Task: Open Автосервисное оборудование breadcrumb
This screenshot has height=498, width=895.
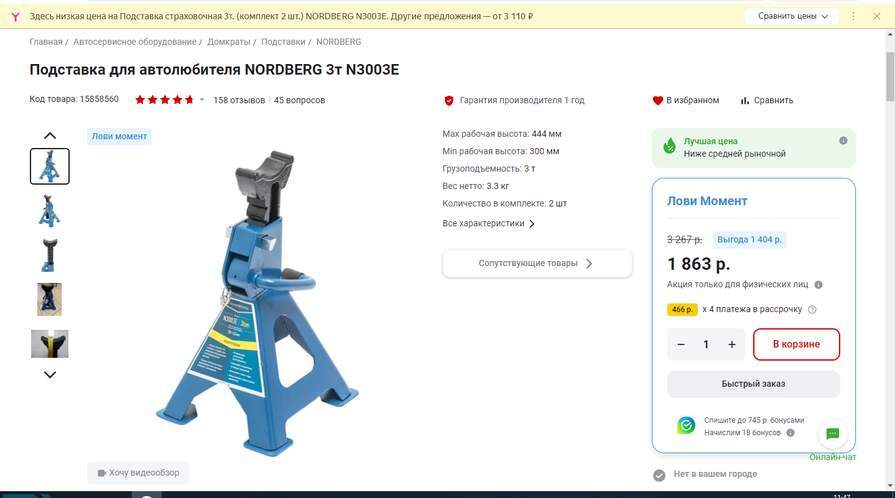Action: coord(135,42)
